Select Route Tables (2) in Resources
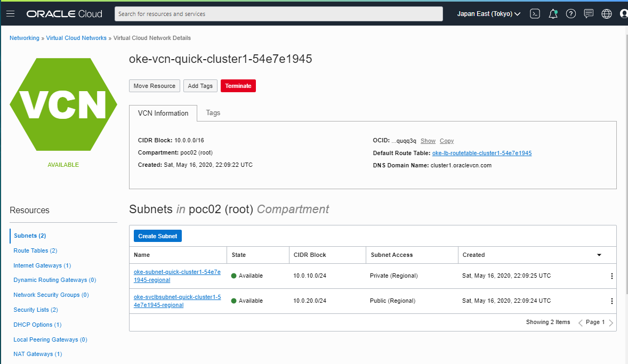 (35, 250)
